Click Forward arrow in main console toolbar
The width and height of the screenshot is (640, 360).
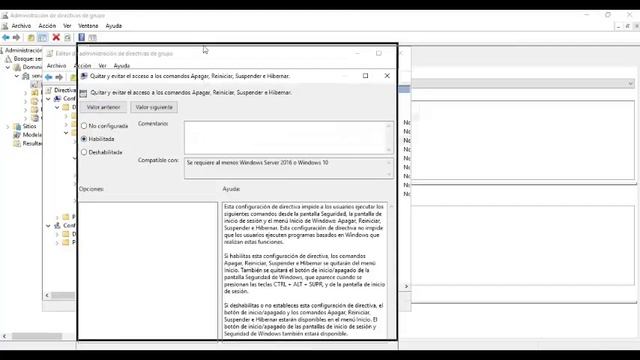(16, 38)
